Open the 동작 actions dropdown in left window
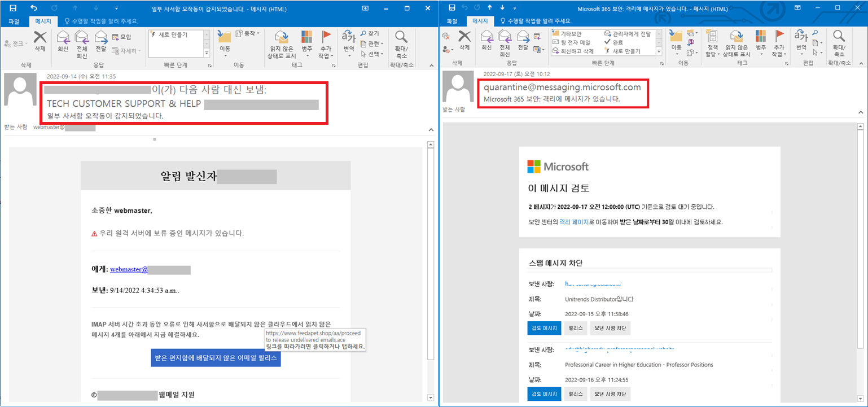This screenshot has width=868, height=407. 248,33
